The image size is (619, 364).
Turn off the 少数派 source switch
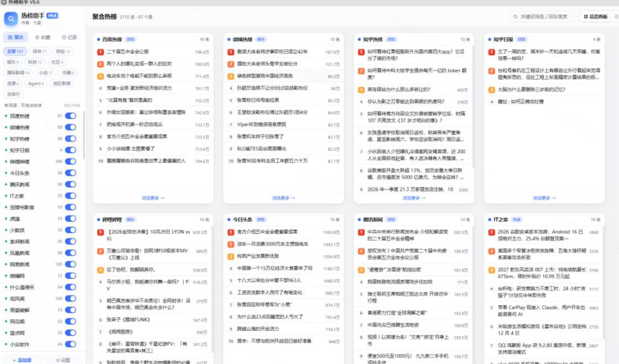(71, 230)
